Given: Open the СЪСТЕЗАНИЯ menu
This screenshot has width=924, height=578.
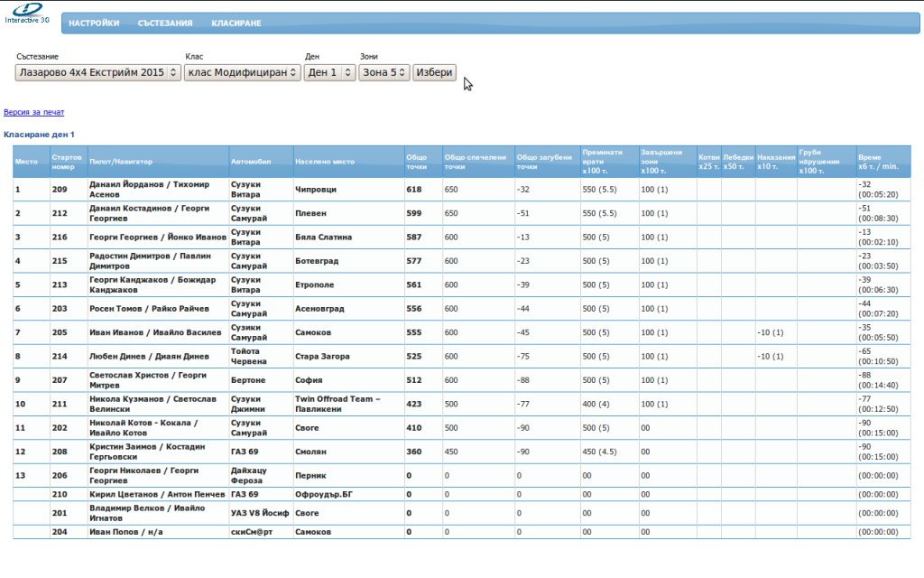Looking at the screenshot, I should pos(165,23).
